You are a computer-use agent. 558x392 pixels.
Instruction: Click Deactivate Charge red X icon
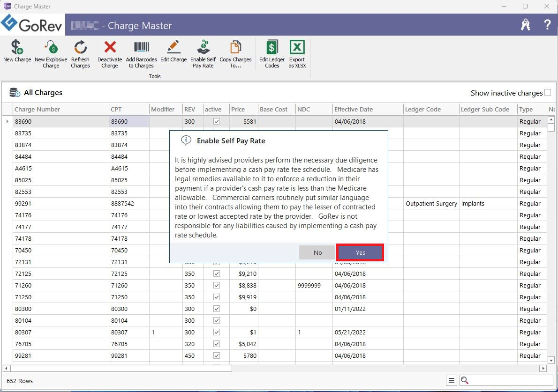pos(110,47)
